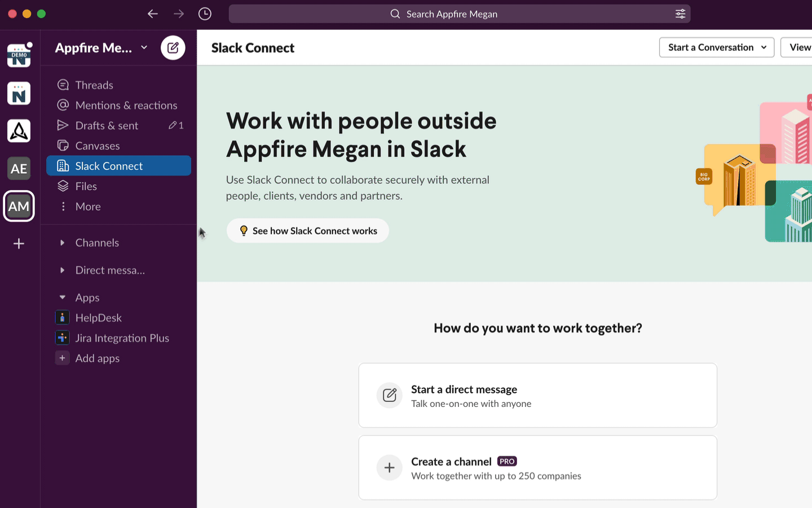
Task: Click the magnifying glass search icon
Action: coord(395,14)
